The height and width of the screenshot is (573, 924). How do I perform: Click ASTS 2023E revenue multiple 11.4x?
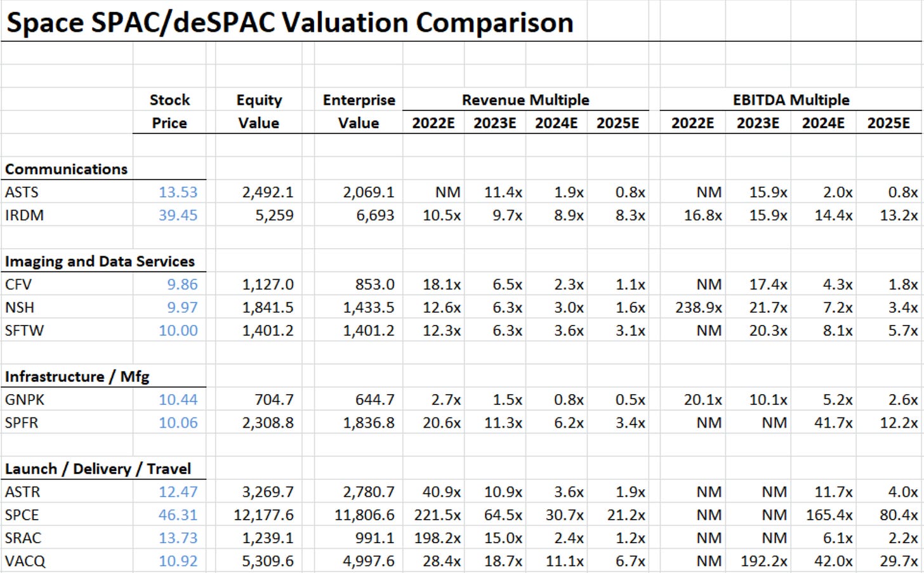pyautogui.click(x=503, y=192)
